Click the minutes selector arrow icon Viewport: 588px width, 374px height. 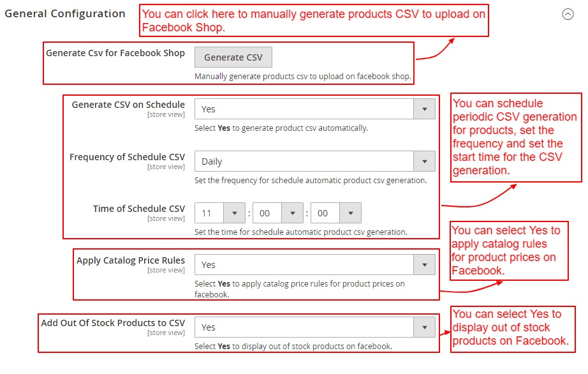(293, 213)
